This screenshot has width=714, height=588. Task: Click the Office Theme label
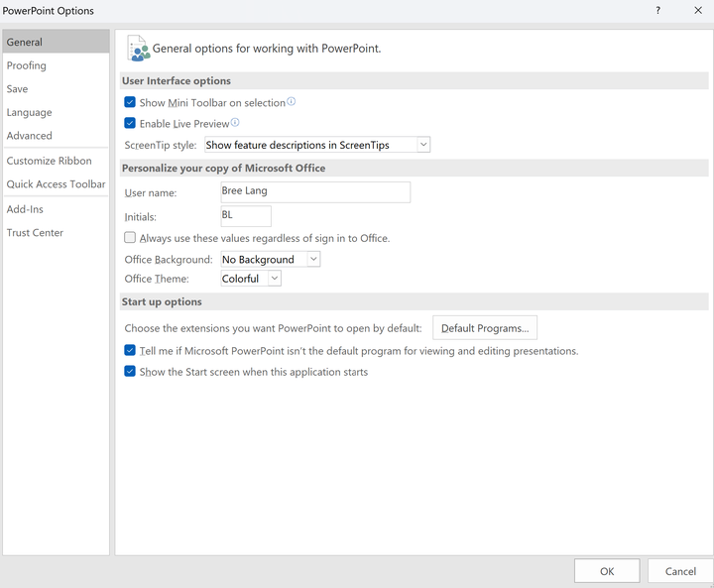point(157,279)
